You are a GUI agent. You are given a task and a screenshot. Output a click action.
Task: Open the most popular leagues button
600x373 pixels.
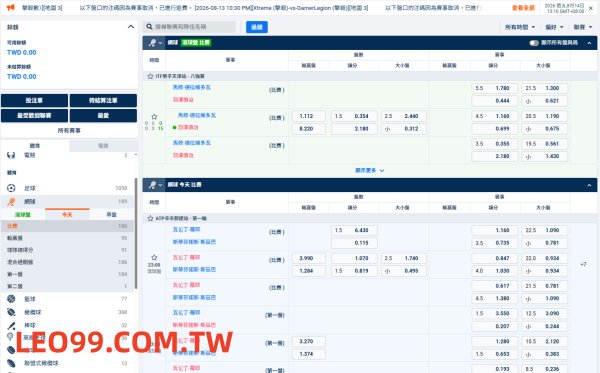point(34,115)
